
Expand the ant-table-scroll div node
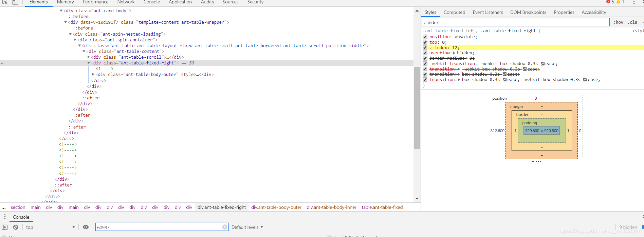pyautogui.click(x=89, y=57)
